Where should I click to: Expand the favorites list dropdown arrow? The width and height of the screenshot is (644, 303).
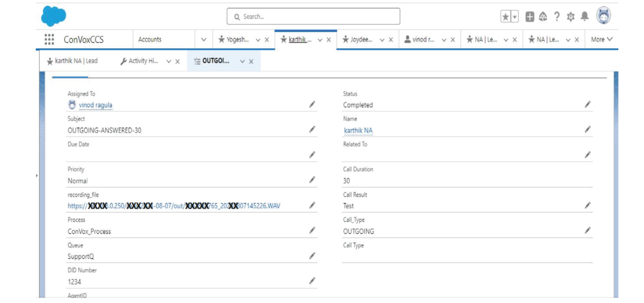click(514, 17)
